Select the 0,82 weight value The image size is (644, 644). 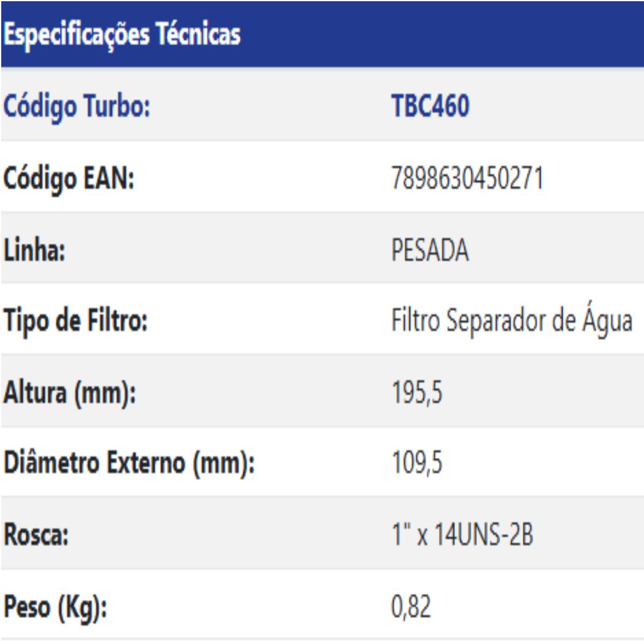[x=411, y=608]
